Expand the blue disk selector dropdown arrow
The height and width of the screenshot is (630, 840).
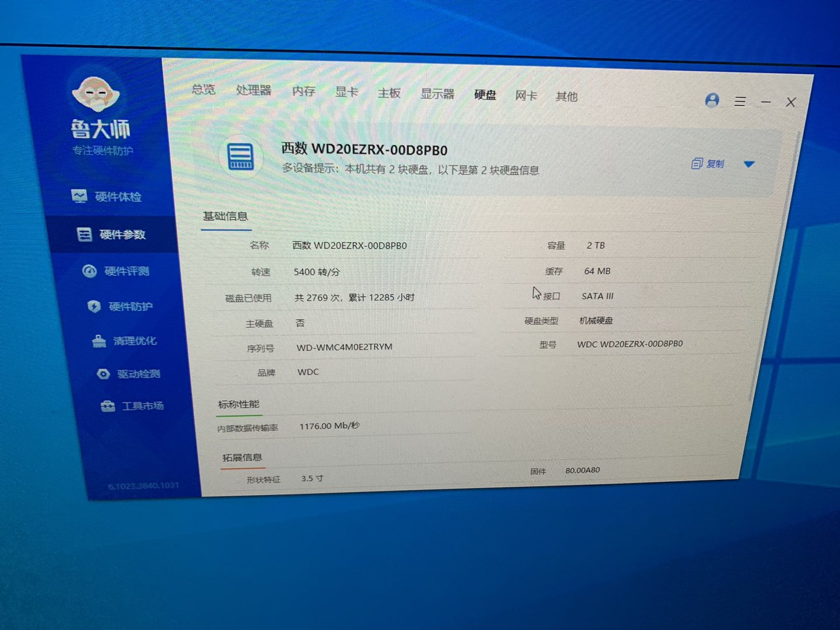[749, 164]
